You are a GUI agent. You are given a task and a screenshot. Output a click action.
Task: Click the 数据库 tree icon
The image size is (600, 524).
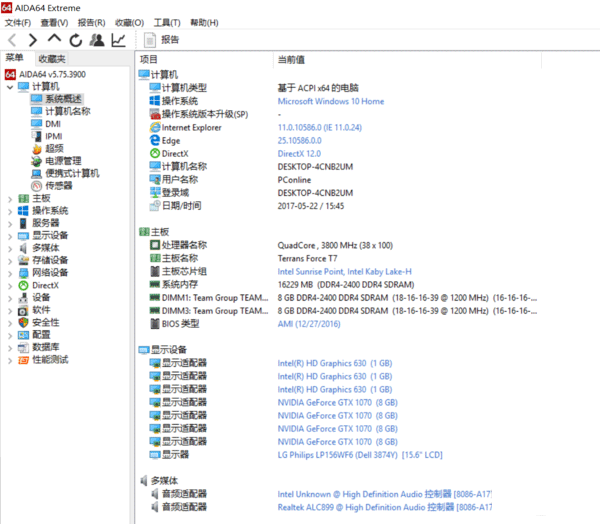[23, 347]
